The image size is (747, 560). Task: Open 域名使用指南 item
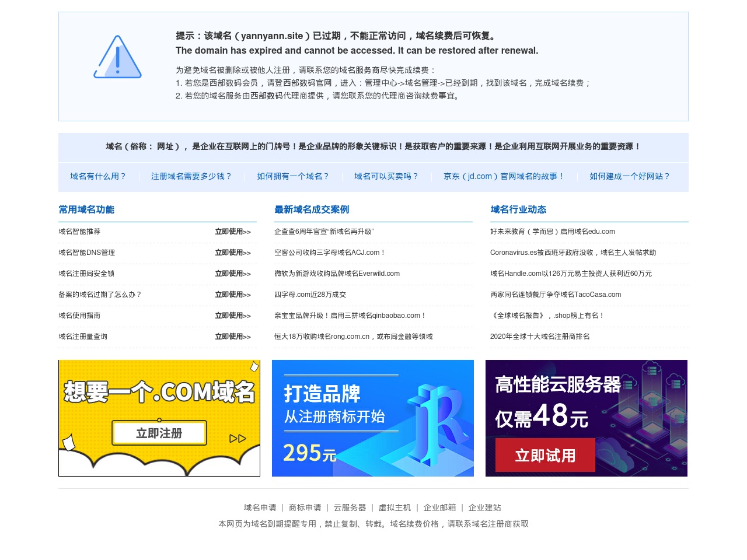[79, 316]
